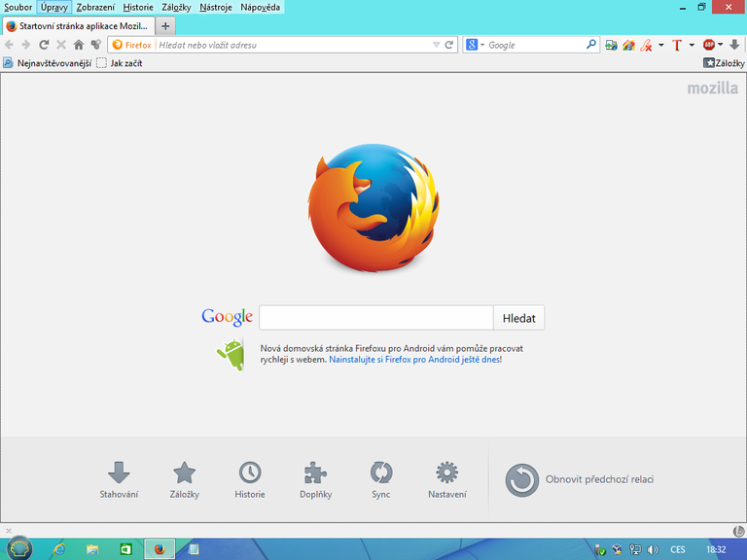747x560 pixels.
Task: Expand the red T extension dropdown arrow
Action: [x=692, y=46]
